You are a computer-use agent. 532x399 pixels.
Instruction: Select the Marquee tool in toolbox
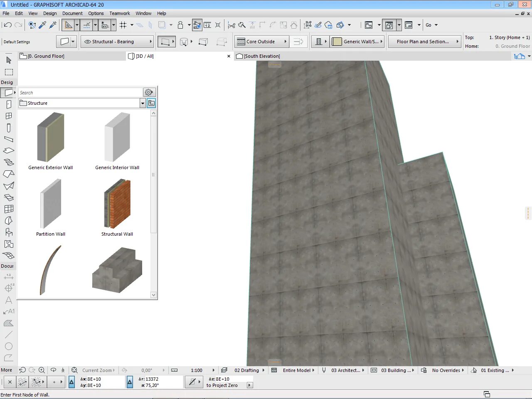(9, 72)
